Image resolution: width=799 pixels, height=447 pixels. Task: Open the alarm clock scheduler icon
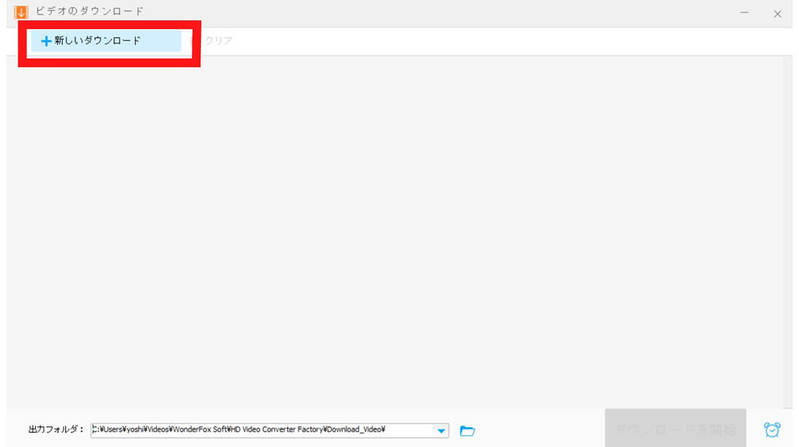pos(772,430)
